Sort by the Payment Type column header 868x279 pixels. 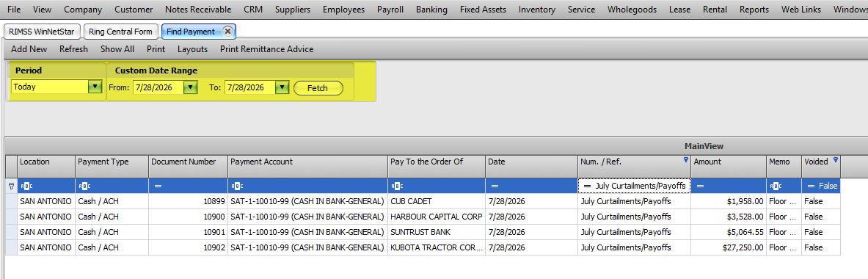(x=112, y=167)
